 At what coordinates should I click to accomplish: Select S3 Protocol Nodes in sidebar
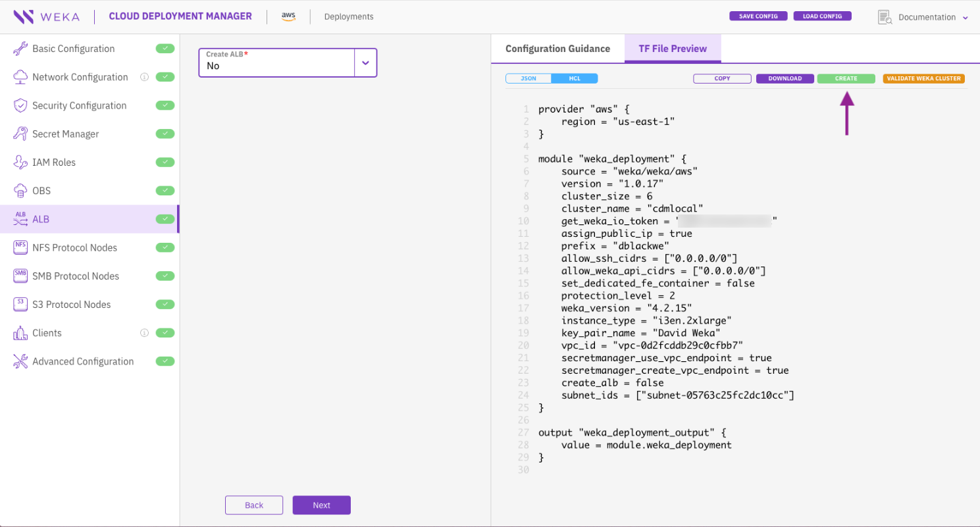72,305
